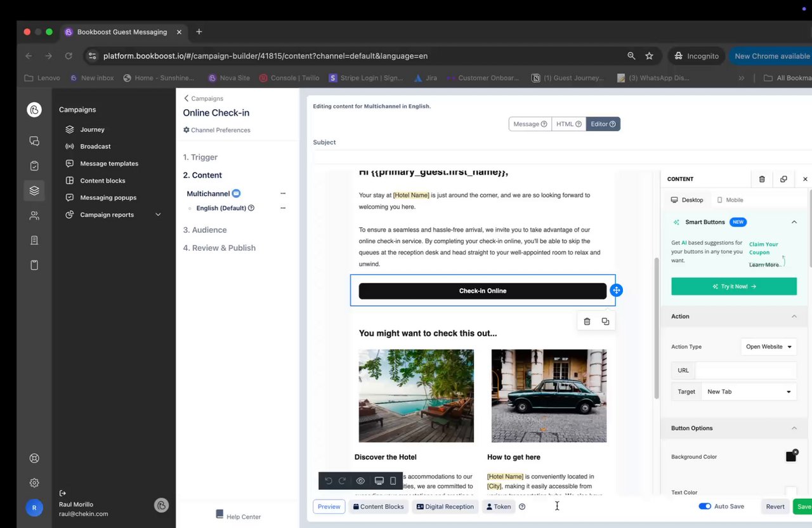Click the duplicate icon in CONTENT panel header
Screen dimensions: 812x528
[783, 179]
